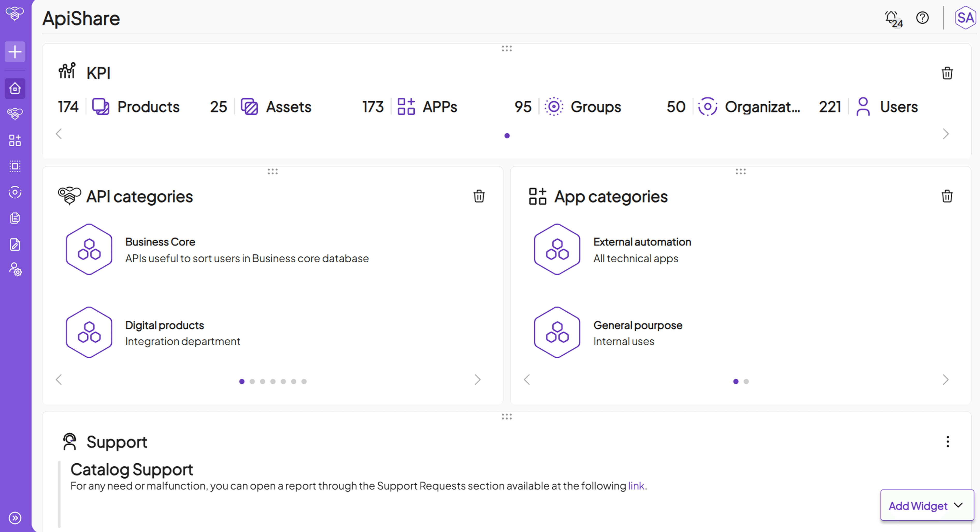Open the Groups section from sidebar

tap(15, 192)
